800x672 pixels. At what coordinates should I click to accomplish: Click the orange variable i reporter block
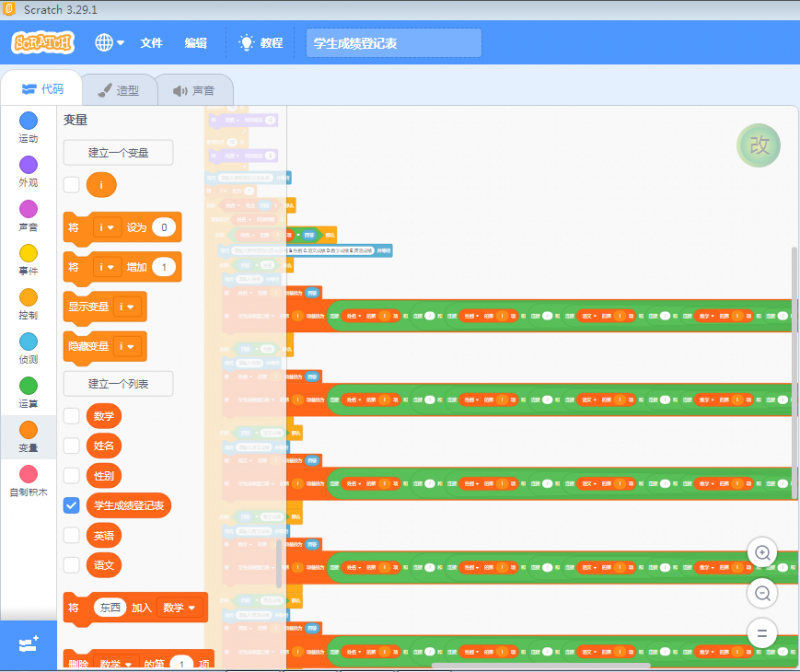click(101, 185)
